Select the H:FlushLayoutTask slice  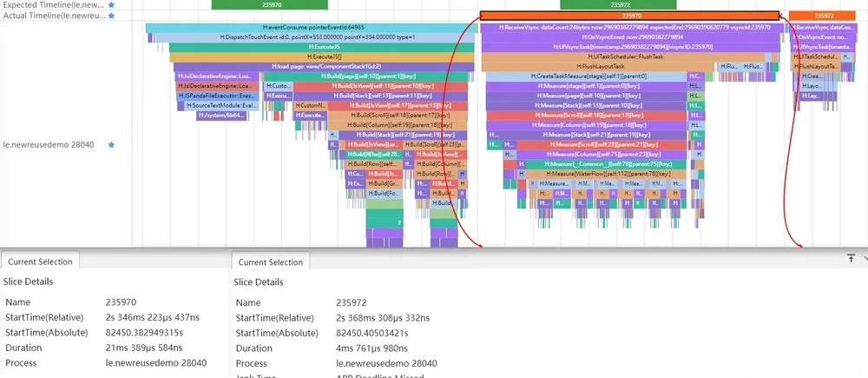point(598,67)
